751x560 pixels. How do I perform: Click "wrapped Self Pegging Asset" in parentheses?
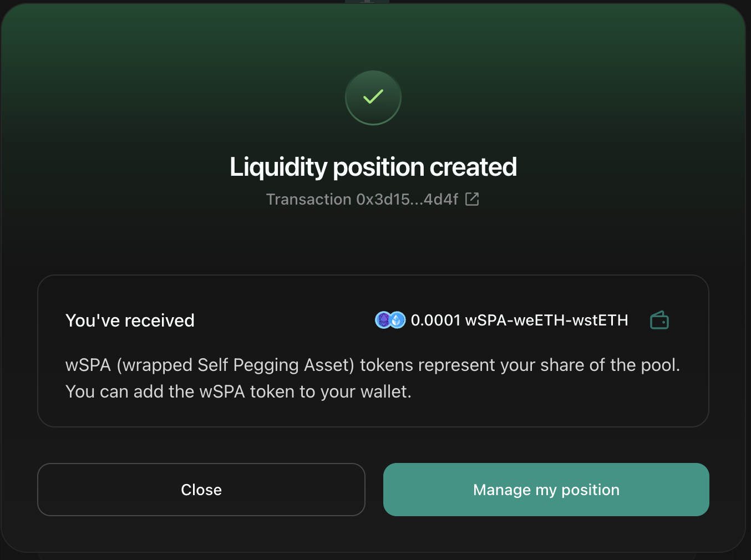coord(235,365)
